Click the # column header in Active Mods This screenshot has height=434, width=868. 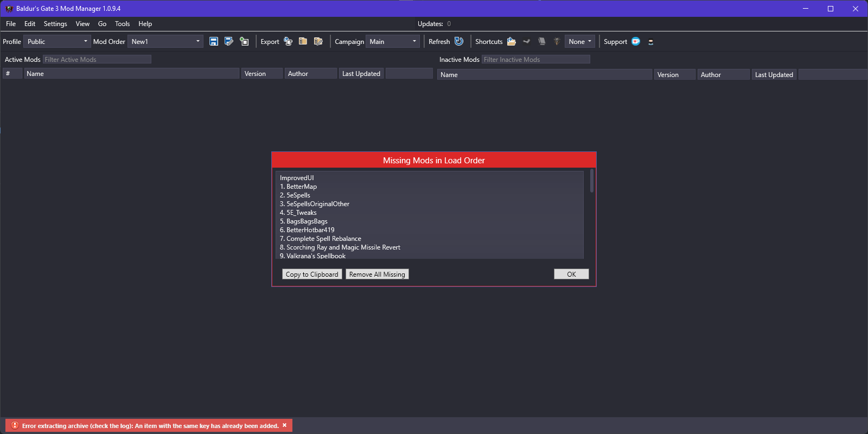(x=12, y=73)
